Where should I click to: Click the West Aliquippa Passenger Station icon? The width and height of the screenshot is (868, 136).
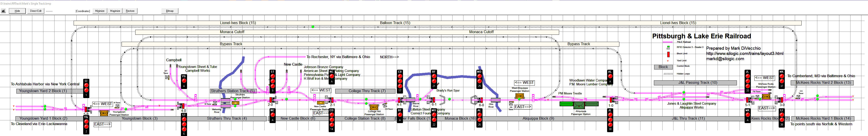[x=519, y=96]
